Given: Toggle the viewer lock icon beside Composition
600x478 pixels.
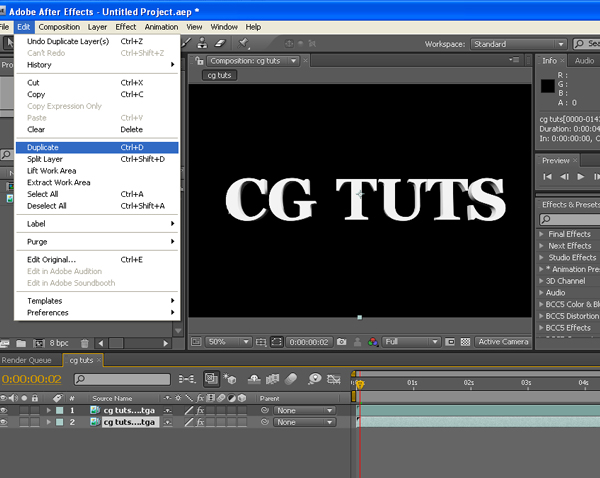Looking at the screenshot, I should pos(199,60).
